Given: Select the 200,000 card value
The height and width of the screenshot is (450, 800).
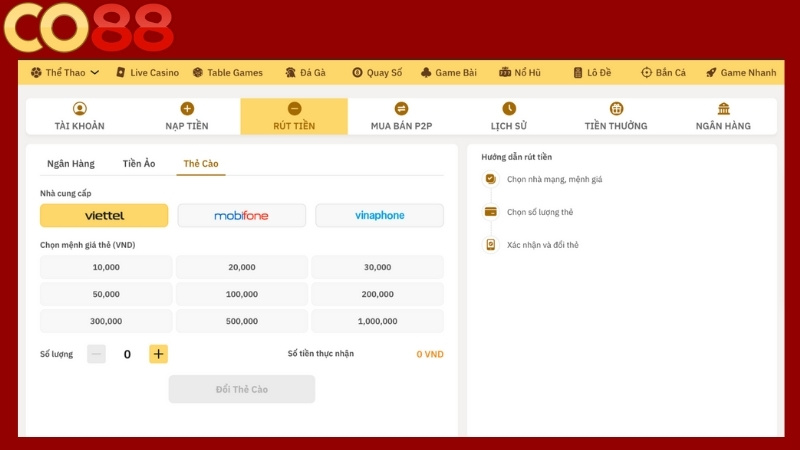Looking at the screenshot, I should click(378, 294).
